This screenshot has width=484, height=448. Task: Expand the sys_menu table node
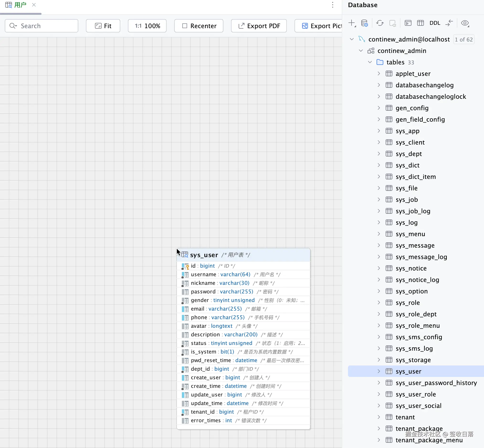tap(379, 234)
